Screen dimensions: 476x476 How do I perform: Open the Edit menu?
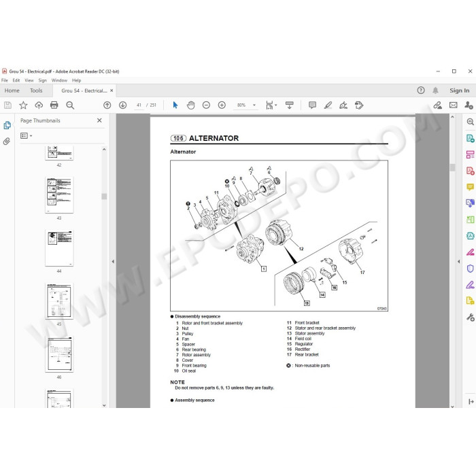coord(16,80)
